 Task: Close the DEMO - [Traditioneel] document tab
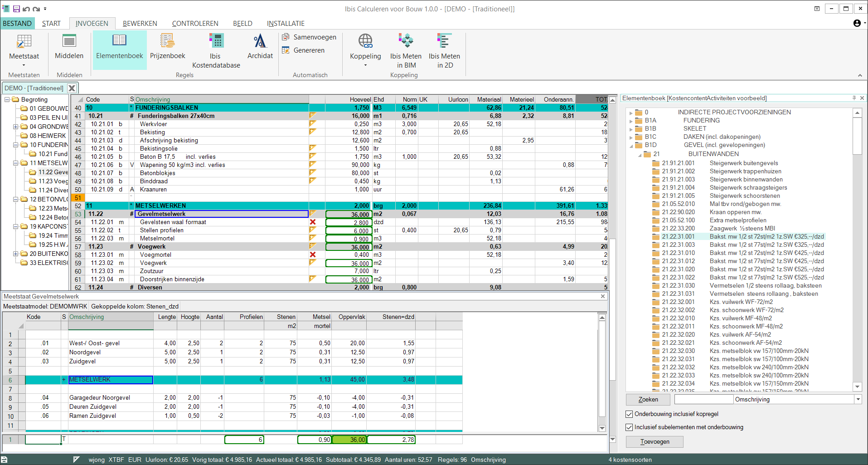click(x=72, y=88)
